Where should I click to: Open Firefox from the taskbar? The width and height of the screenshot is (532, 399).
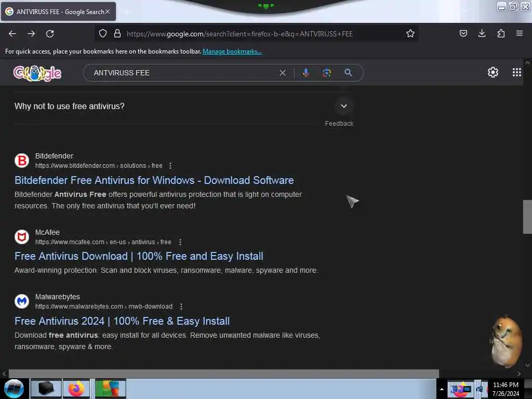point(76,389)
